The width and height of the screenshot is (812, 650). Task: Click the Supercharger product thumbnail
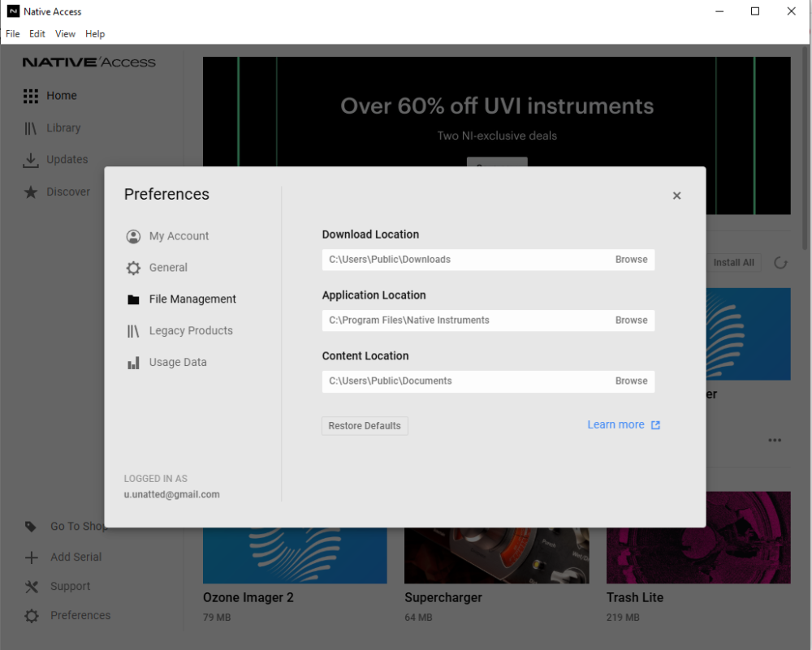497,556
